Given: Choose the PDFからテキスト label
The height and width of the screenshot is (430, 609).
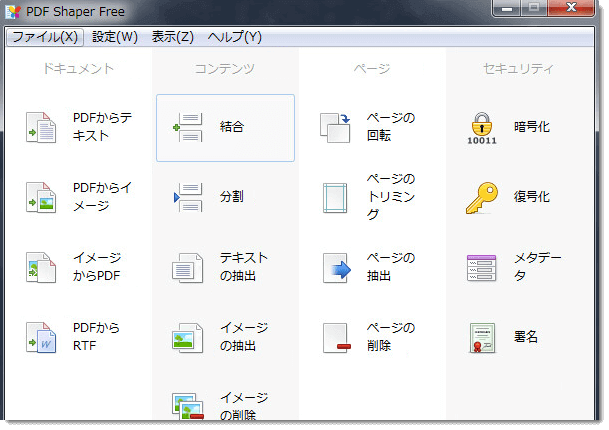Looking at the screenshot, I should click(x=103, y=127).
